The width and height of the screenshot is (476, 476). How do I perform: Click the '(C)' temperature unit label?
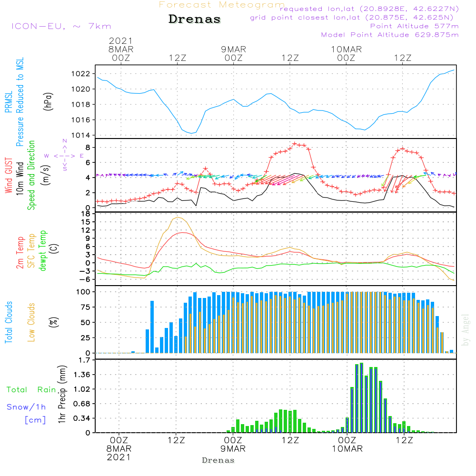pyautogui.click(x=55, y=249)
